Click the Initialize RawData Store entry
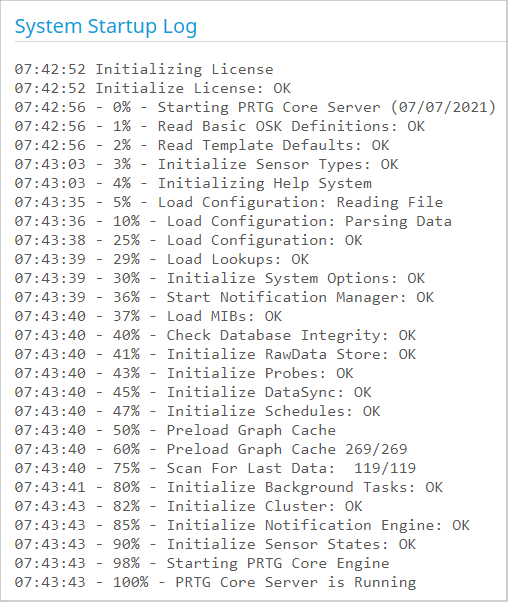This screenshot has height=602, width=508. (x=215, y=354)
